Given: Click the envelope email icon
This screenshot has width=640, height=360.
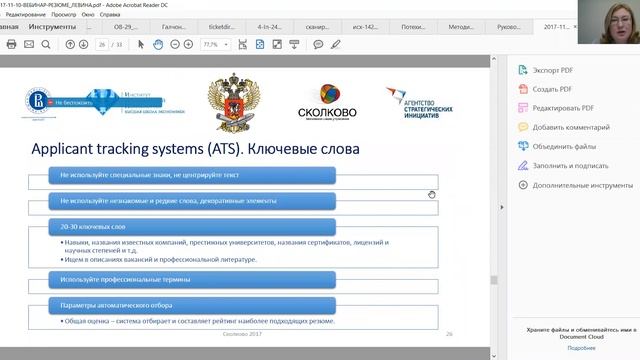Looking at the screenshot, I should pyautogui.click(x=29, y=44).
